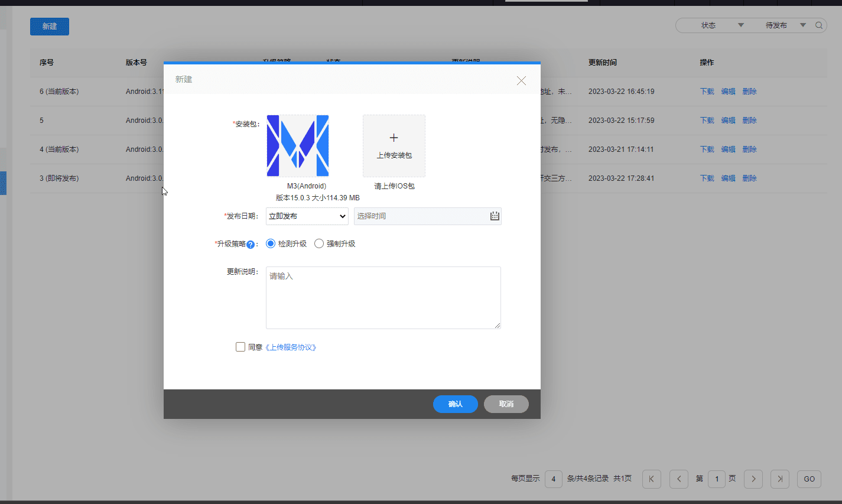This screenshot has width=842, height=504.
Task: Open the 立即发布 release date dropdown
Action: point(307,216)
